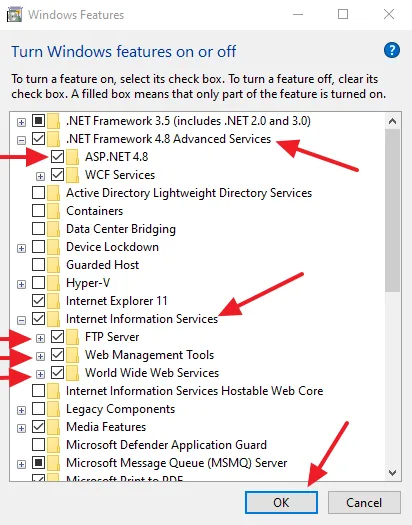The height and width of the screenshot is (525, 412).
Task: Uncheck the WCF Services checkbox
Action: [x=58, y=175]
